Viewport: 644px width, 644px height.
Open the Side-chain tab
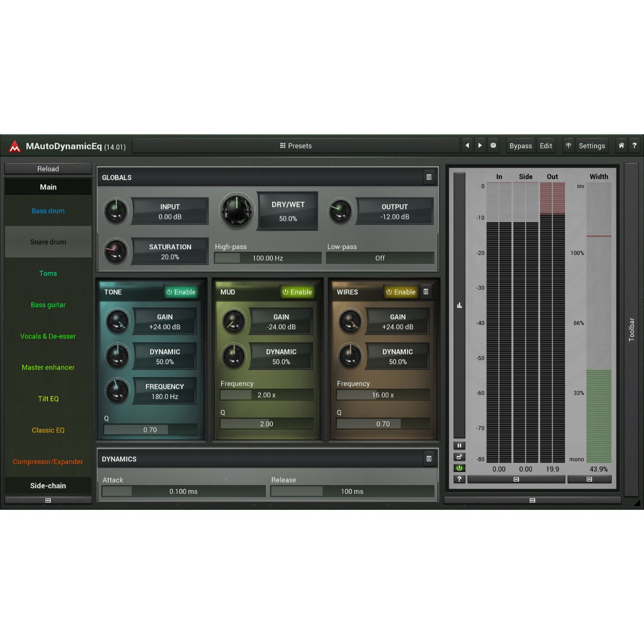coord(48,486)
